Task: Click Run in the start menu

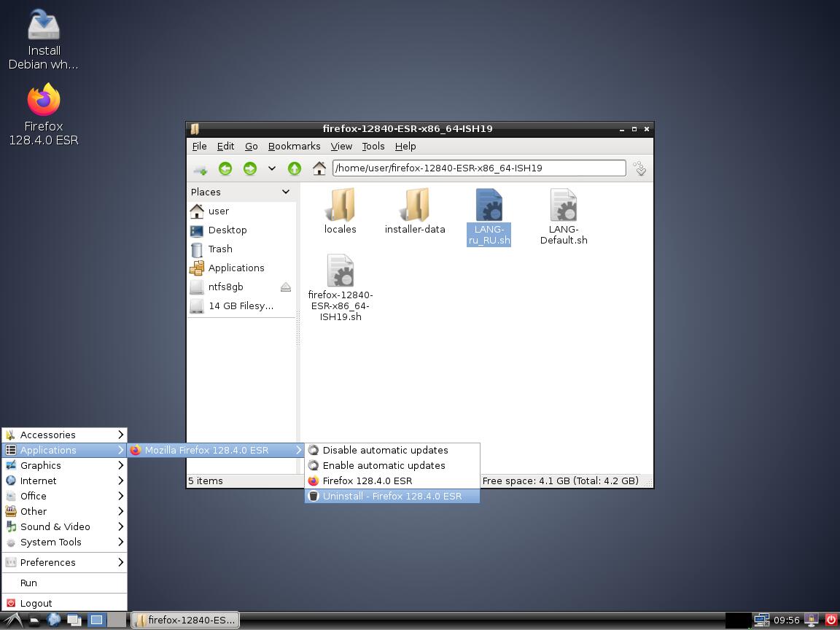Action: pyautogui.click(x=64, y=583)
